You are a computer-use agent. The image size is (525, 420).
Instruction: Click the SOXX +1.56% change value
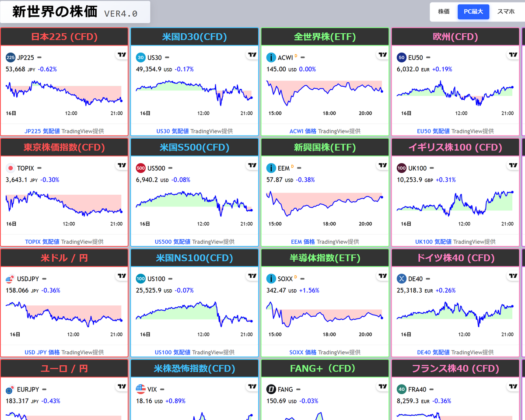tap(309, 290)
